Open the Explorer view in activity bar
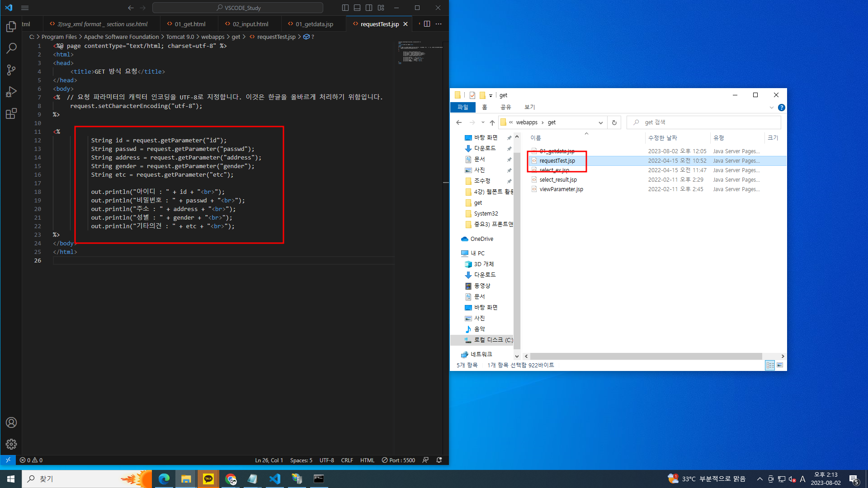The width and height of the screenshot is (868, 488). (x=11, y=27)
